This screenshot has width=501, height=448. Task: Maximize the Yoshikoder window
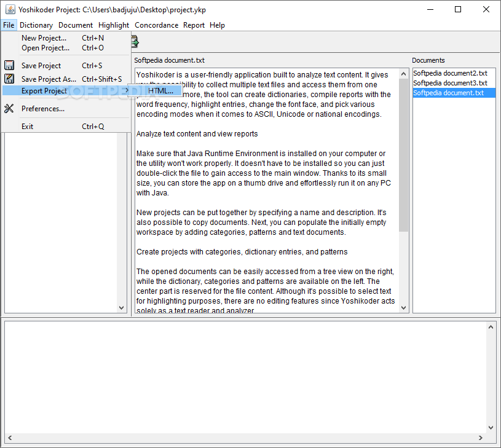(458, 10)
